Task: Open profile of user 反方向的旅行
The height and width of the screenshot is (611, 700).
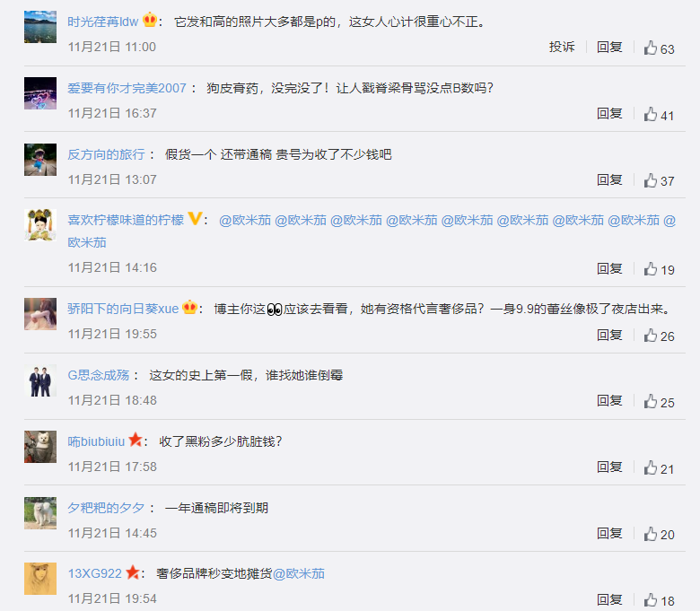Action: pyautogui.click(x=106, y=154)
